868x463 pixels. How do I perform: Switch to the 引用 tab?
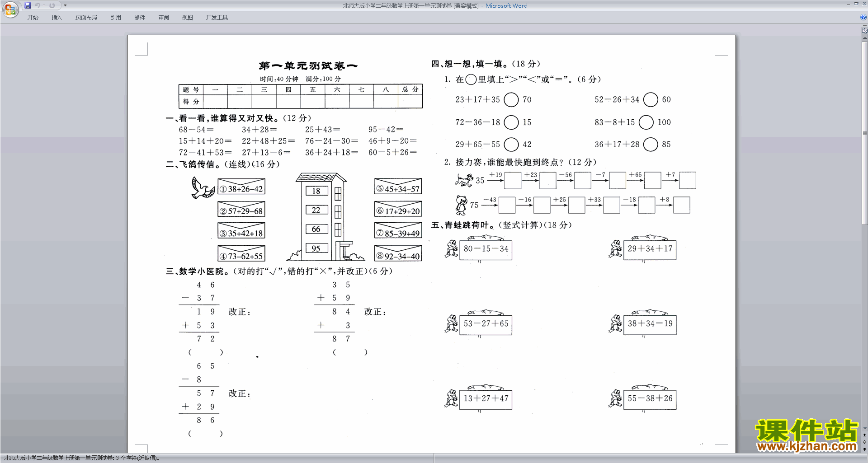click(x=116, y=18)
